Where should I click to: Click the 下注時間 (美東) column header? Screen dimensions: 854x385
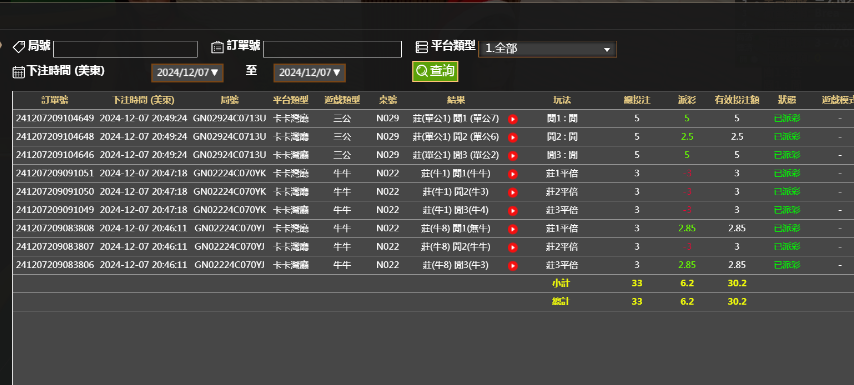(x=143, y=100)
